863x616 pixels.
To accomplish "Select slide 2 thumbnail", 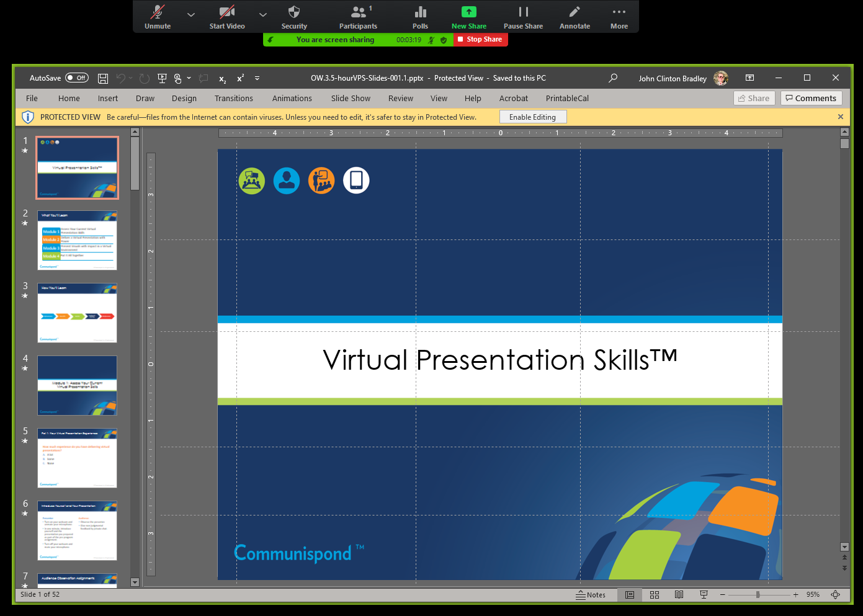I will [77, 240].
